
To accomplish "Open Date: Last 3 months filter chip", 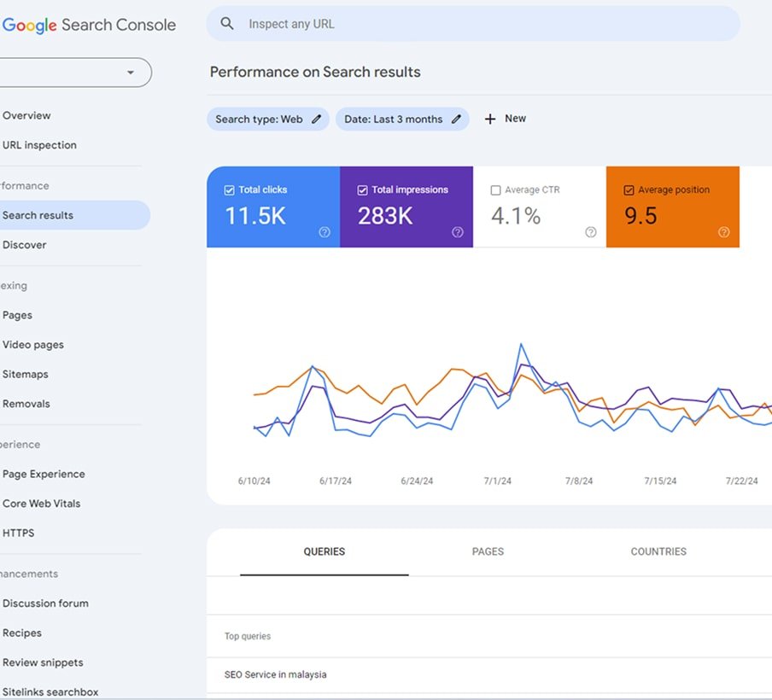I will (x=402, y=120).
